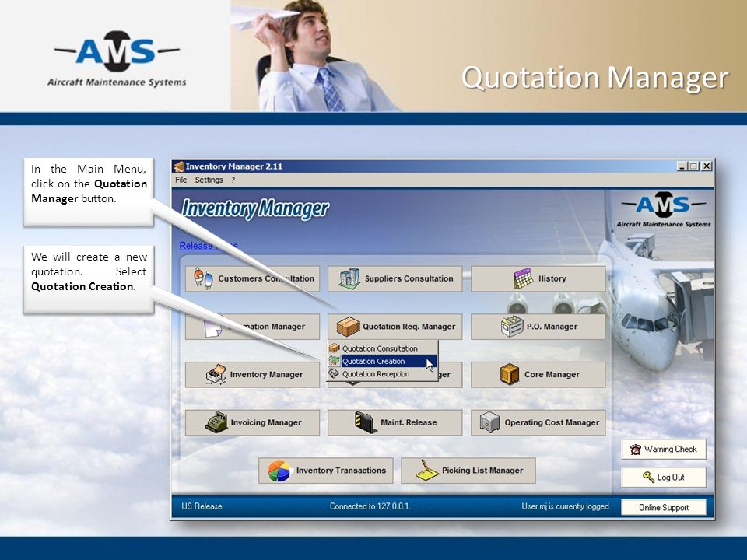The image size is (747, 560).
Task: Open the File menu
Action: pos(181,180)
